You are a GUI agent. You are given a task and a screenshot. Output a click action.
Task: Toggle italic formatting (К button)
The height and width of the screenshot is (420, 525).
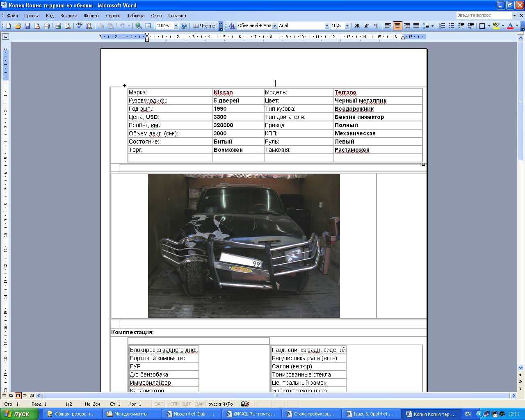pyautogui.click(x=366, y=26)
